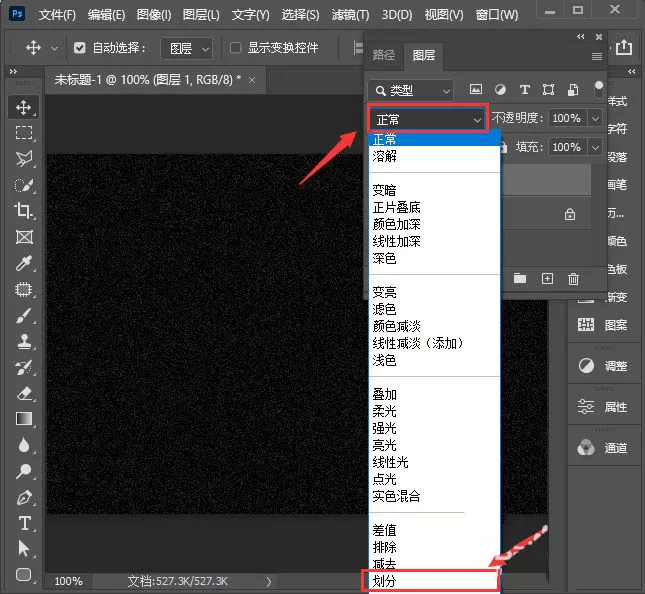Click lock icon on background layer
645x594 pixels.
570,214
